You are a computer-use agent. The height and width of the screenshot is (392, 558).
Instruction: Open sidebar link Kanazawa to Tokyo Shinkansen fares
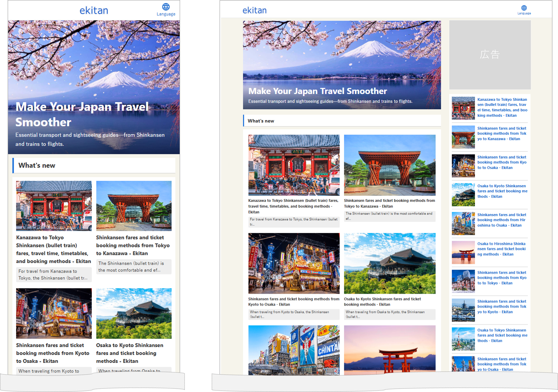(x=502, y=108)
